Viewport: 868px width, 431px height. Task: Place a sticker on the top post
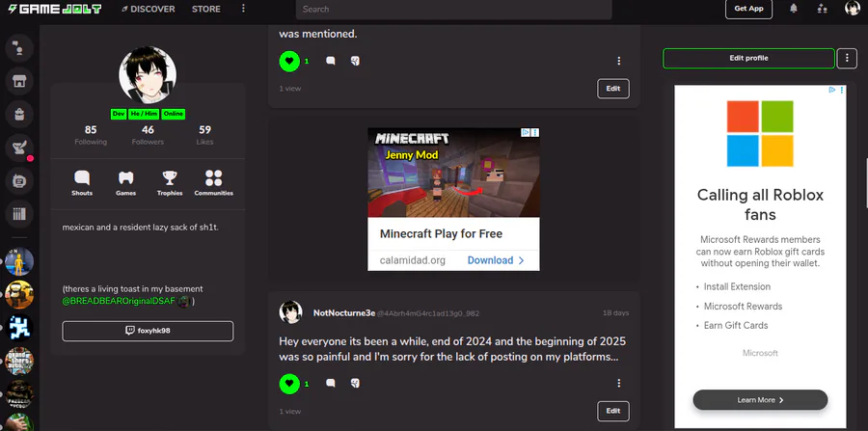(355, 61)
